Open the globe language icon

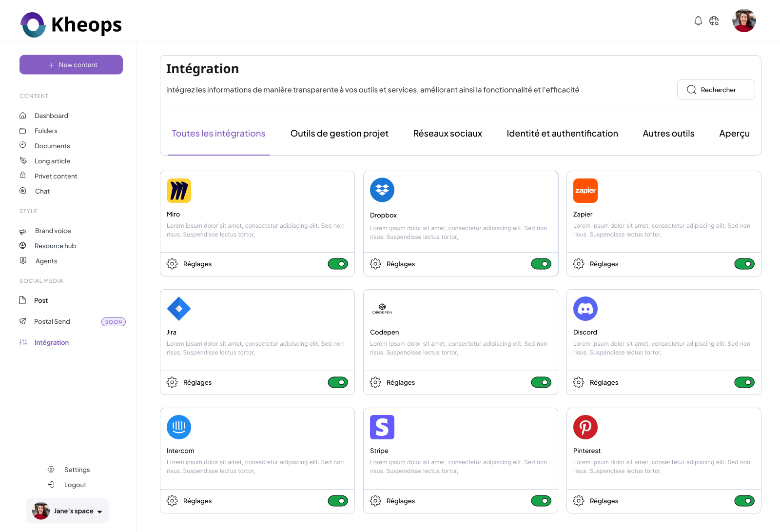[x=714, y=21]
